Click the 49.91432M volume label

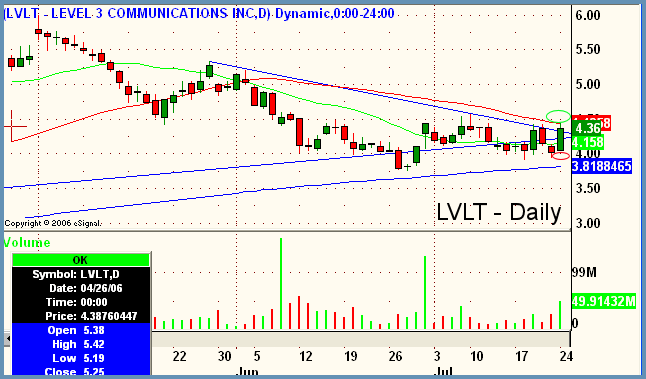[x=604, y=302]
